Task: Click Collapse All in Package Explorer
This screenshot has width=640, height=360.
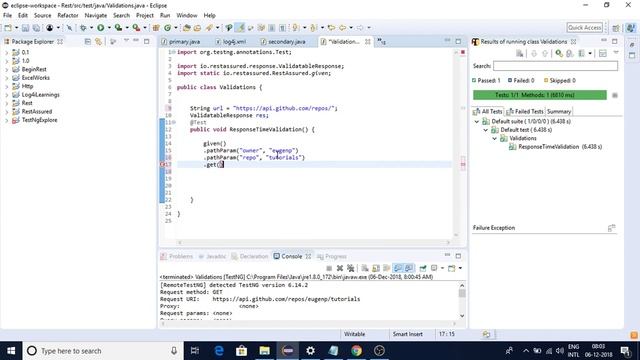Action: tap(87, 42)
